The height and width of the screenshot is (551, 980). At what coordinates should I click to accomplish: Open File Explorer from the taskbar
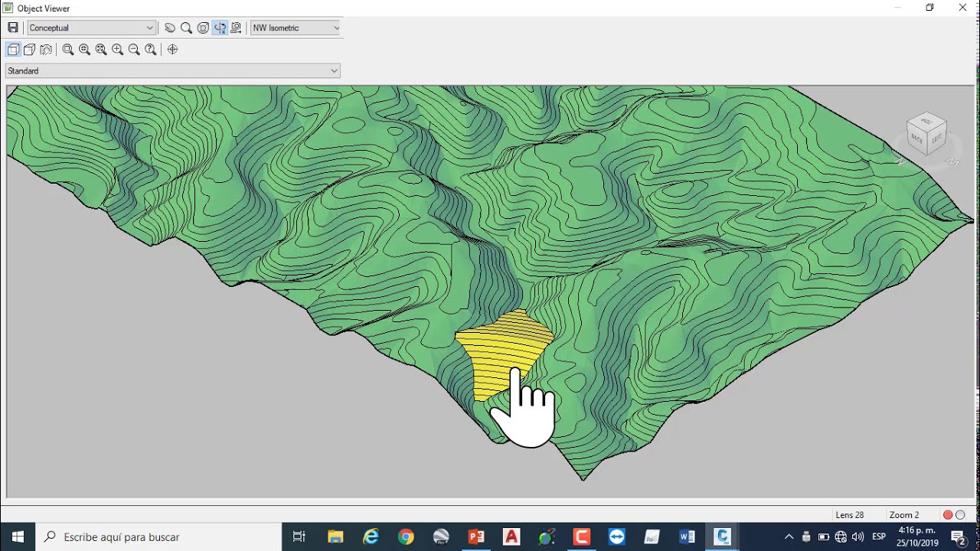[x=335, y=537]
